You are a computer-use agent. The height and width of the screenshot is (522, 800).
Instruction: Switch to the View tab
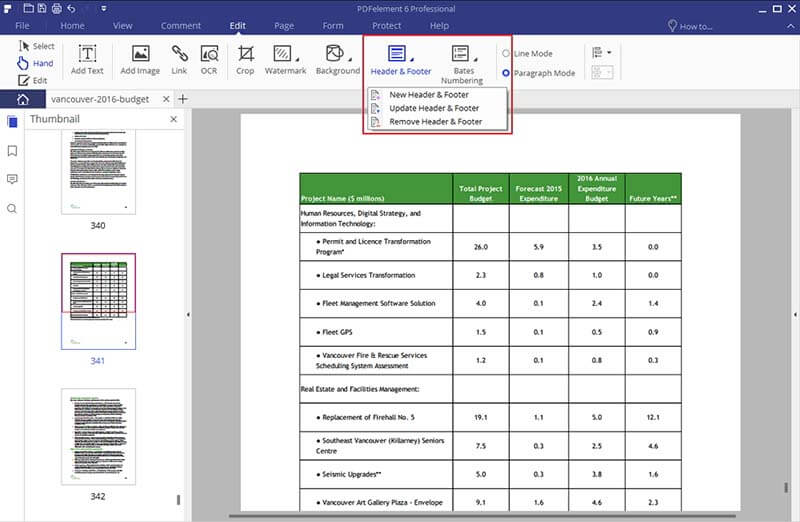coord(122,26)
